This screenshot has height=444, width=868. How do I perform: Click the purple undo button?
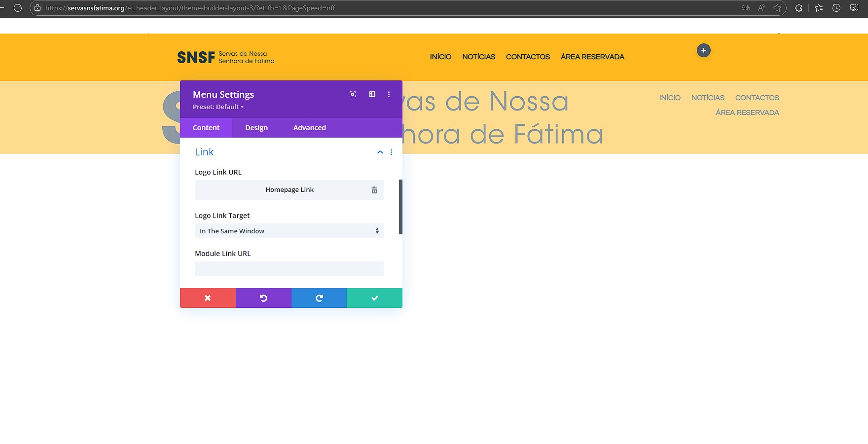click(x=263, y=298)
